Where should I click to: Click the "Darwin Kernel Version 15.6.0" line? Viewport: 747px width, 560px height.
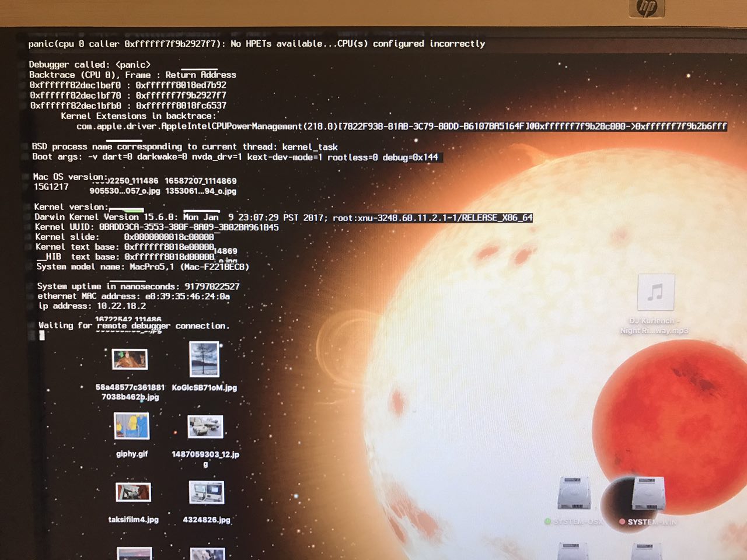coord(284,217)
